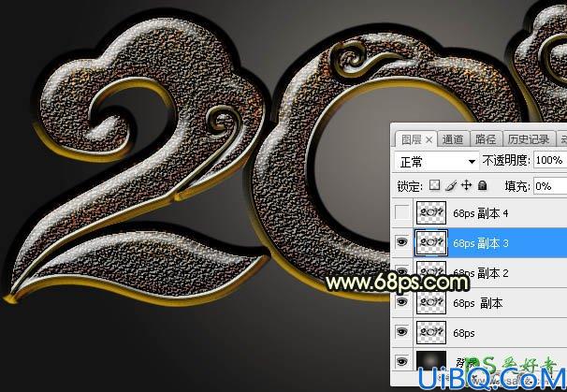Open the 正常 blend mode dropdown

pos(436,161)
